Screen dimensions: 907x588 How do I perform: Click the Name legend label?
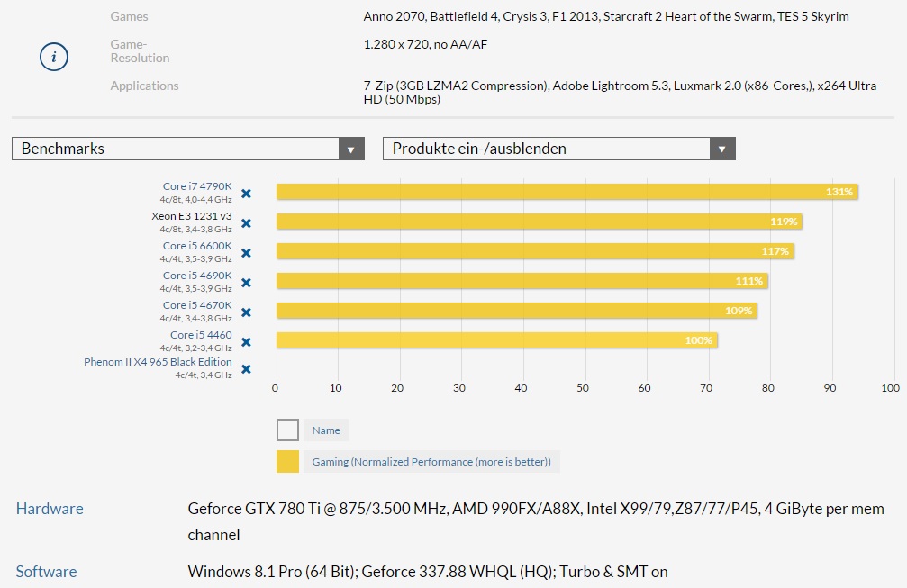tap(326, 430)
